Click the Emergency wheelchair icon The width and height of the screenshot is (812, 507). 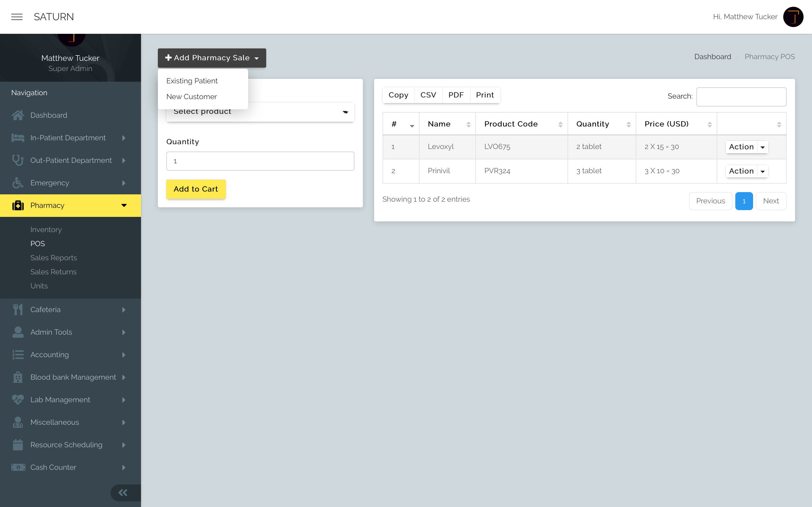pyautogui.click(x=18, y=183)
